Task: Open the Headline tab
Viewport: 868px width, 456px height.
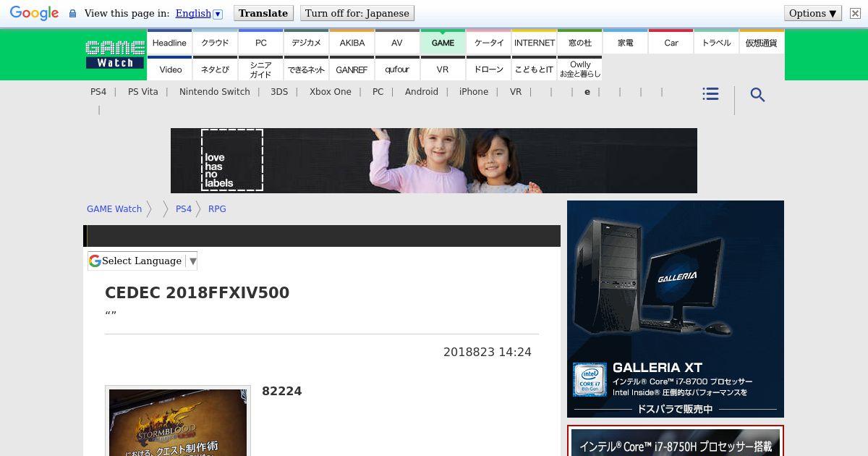Action: pyautogui.click(x=169, y=42)
